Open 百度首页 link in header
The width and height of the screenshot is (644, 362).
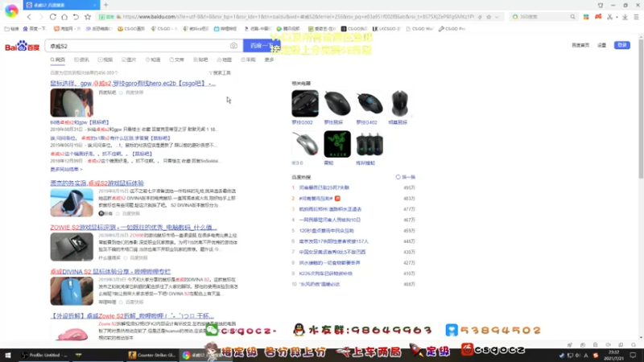580,45
